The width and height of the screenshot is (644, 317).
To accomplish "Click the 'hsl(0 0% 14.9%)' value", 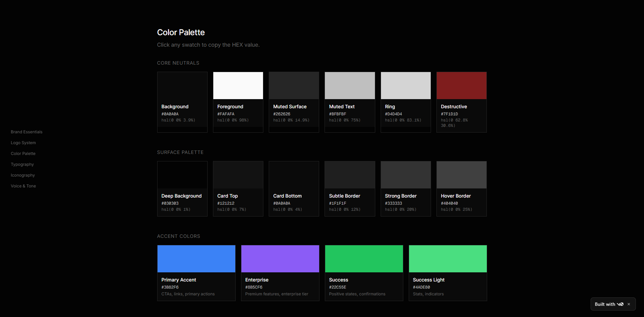I will pyautogui.click(x=291, y=120).
